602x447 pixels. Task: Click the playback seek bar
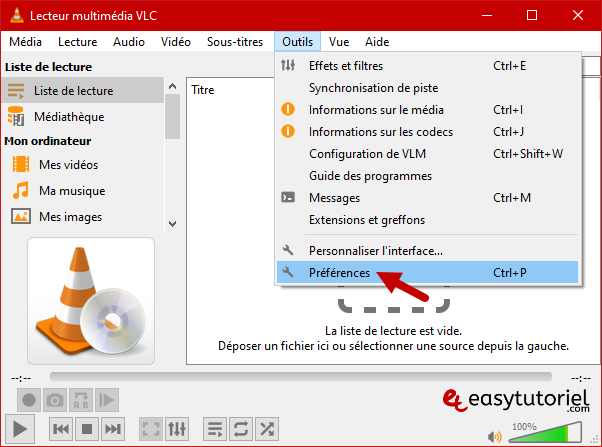click(301, 376)
